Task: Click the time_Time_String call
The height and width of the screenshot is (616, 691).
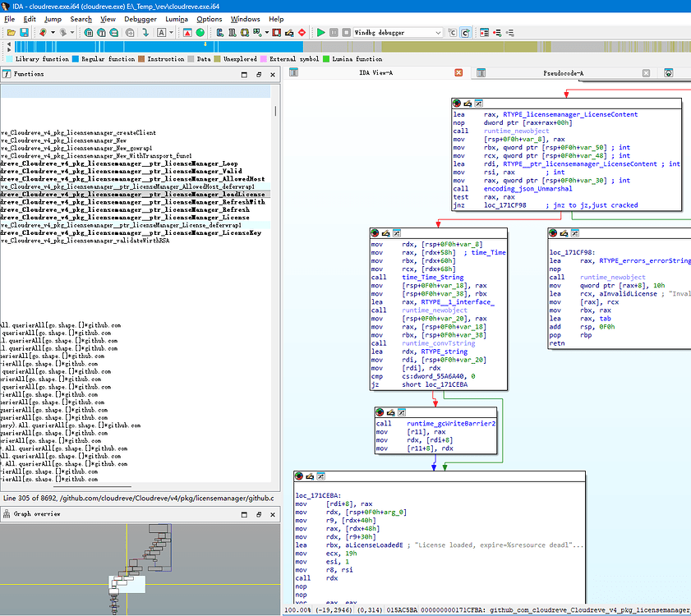Action: (x=432, y=277)
